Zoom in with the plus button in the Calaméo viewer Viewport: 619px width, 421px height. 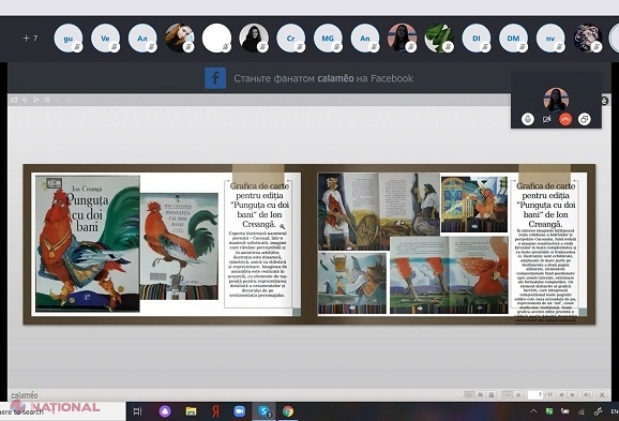click(x=518, y=395)
